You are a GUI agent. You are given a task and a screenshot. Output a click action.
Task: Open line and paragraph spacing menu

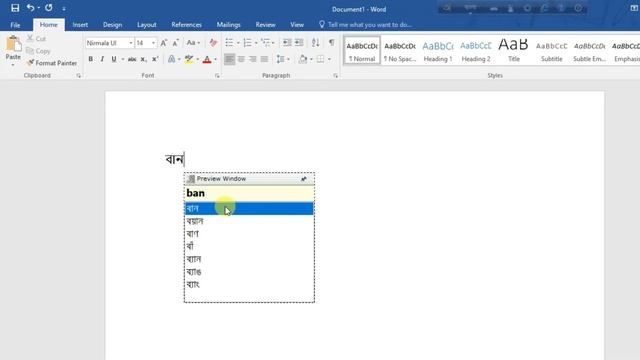(x=282, y=59)
